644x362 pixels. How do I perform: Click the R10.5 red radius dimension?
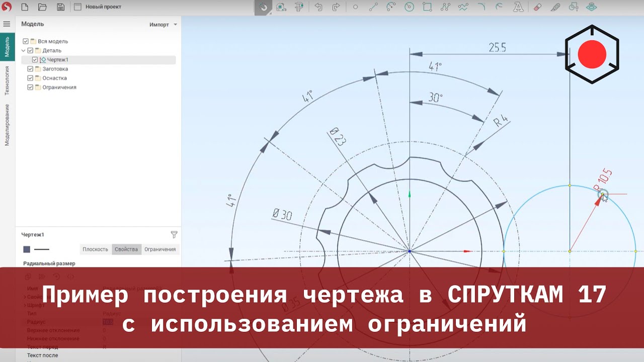[x=603, y=179]
